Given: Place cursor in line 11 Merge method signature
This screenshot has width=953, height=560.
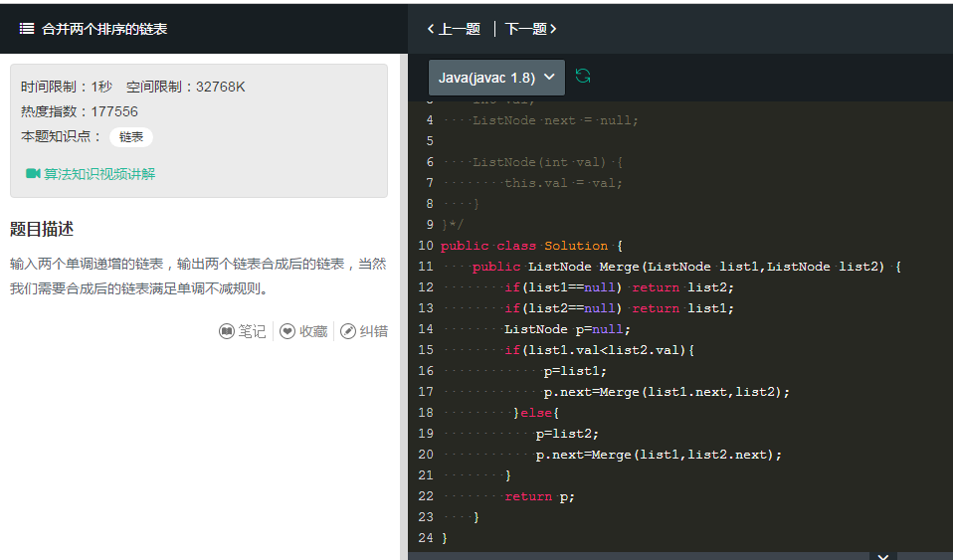Looking at the screenshot, I should (686, 267).
